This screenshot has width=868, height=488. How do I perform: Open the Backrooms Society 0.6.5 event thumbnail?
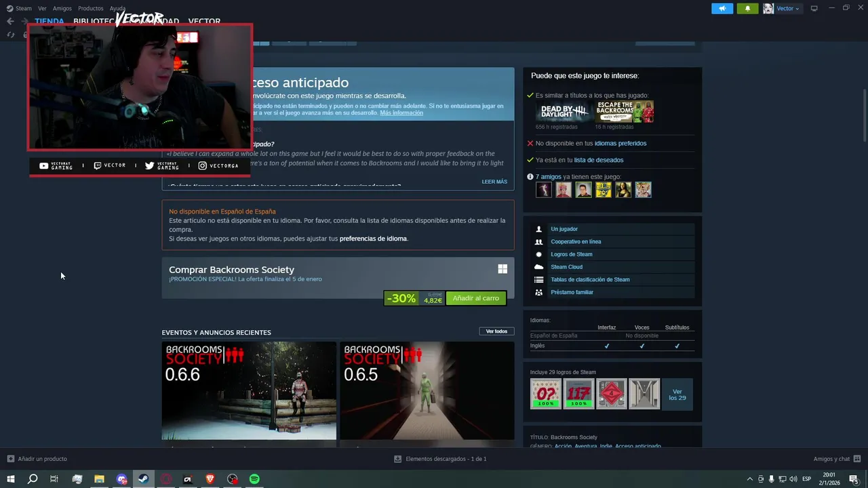427,390
